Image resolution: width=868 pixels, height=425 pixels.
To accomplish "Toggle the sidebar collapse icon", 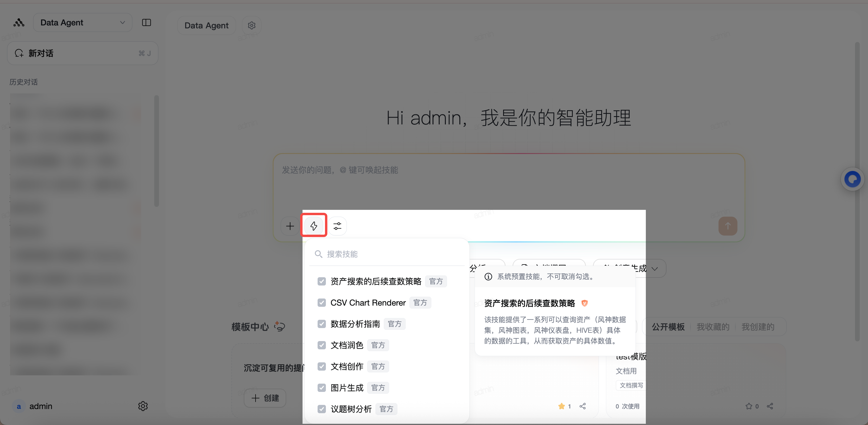I will coord(146,22).
